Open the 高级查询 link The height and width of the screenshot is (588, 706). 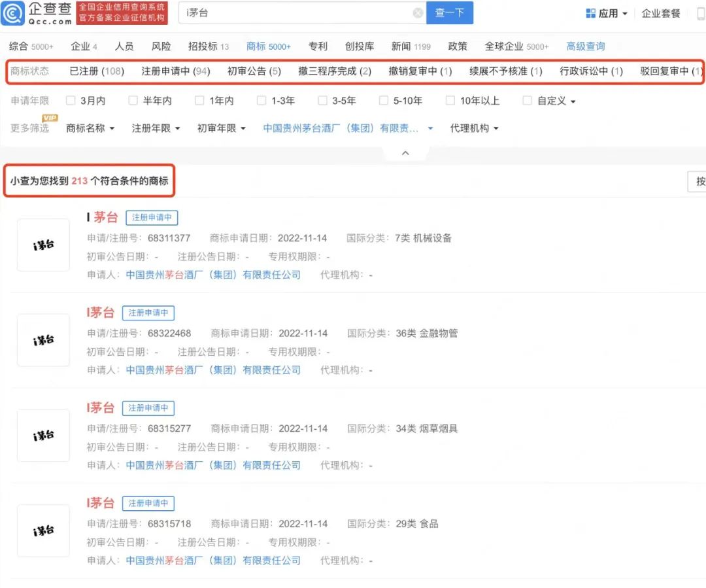(x=585, y=46)
